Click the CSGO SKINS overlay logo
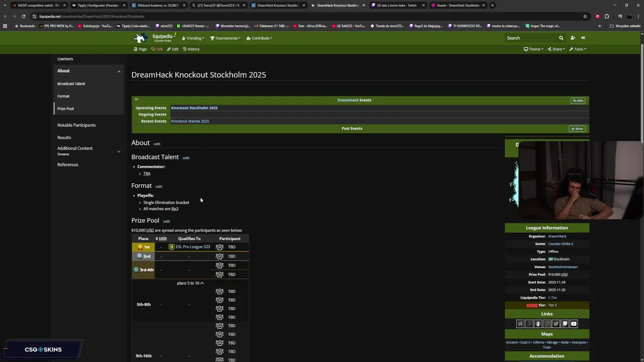This screenshot has height=362, width=644. (43, 349)
